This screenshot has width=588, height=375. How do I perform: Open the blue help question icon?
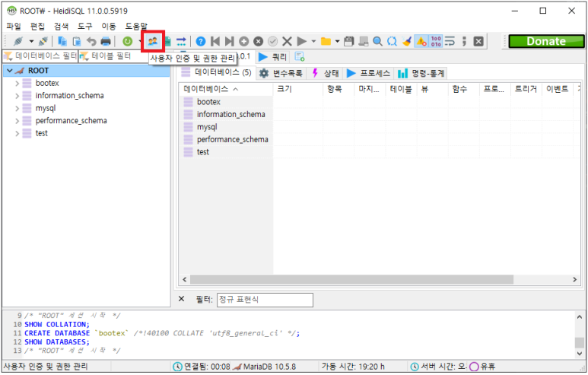201,41
